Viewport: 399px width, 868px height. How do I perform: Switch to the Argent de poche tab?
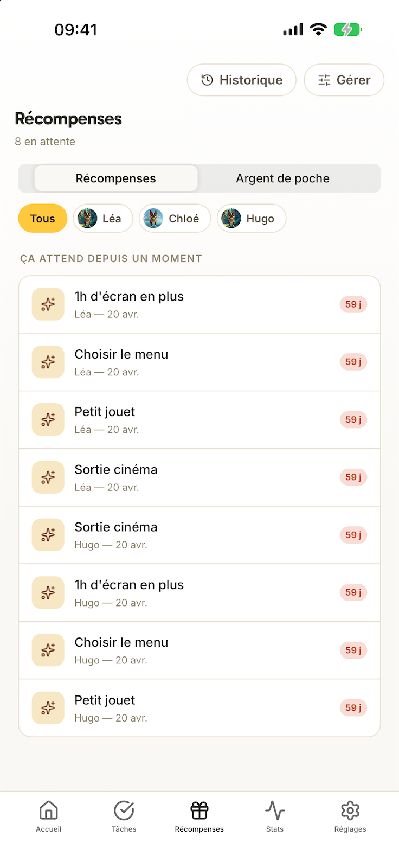tap(283, 178)
